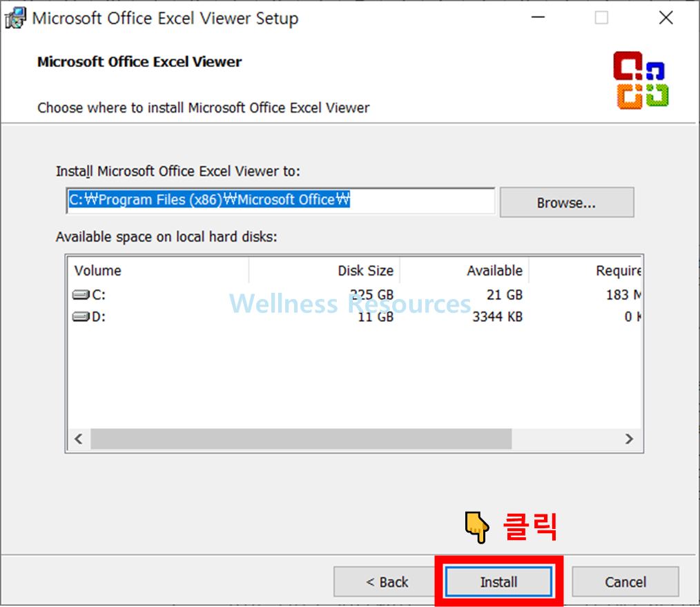Click the Available column header

click(x=465, y=270)
